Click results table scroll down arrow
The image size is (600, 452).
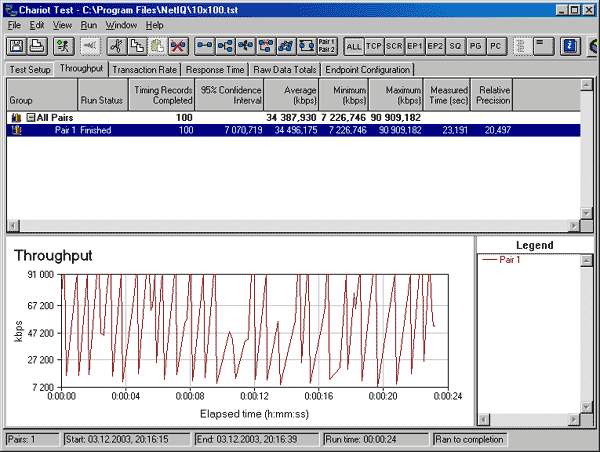[587, 213]
